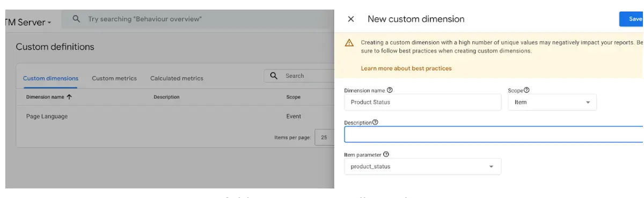Open the Scope dropdown set to Item

(552, 102)
